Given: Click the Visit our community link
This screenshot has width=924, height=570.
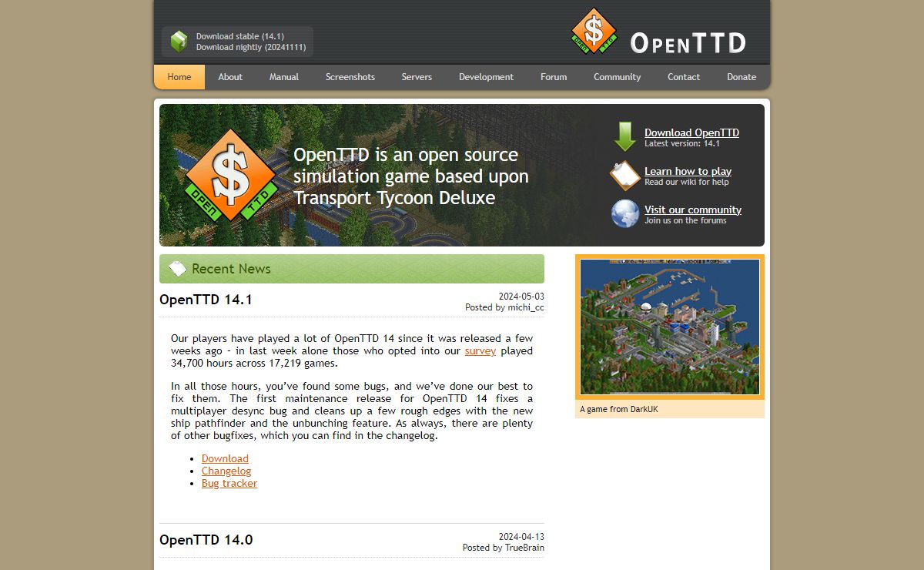Looking at the screenshot, I should point(693,210).
